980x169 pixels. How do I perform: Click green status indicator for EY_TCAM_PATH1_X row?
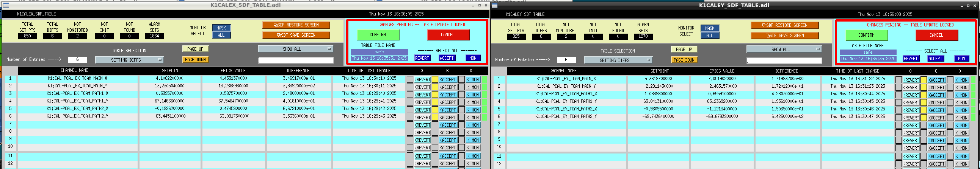(x=973, y=95)
